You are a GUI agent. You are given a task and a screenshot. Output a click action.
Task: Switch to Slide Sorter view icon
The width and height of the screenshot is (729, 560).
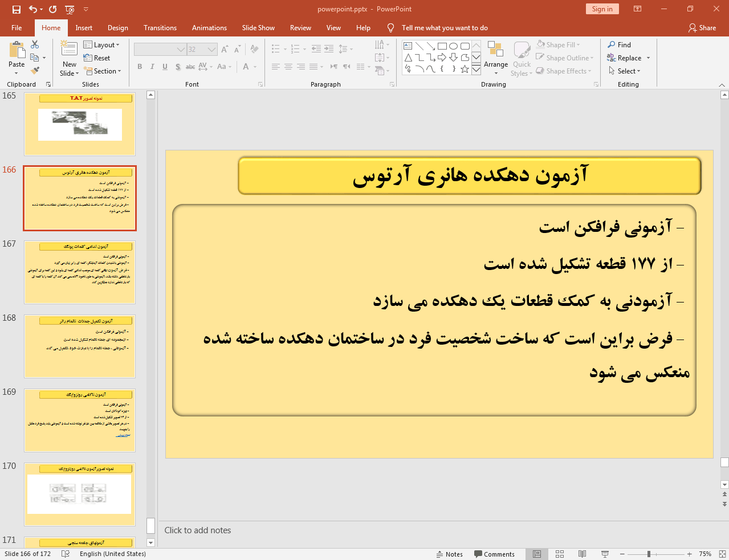coord(560,554)
